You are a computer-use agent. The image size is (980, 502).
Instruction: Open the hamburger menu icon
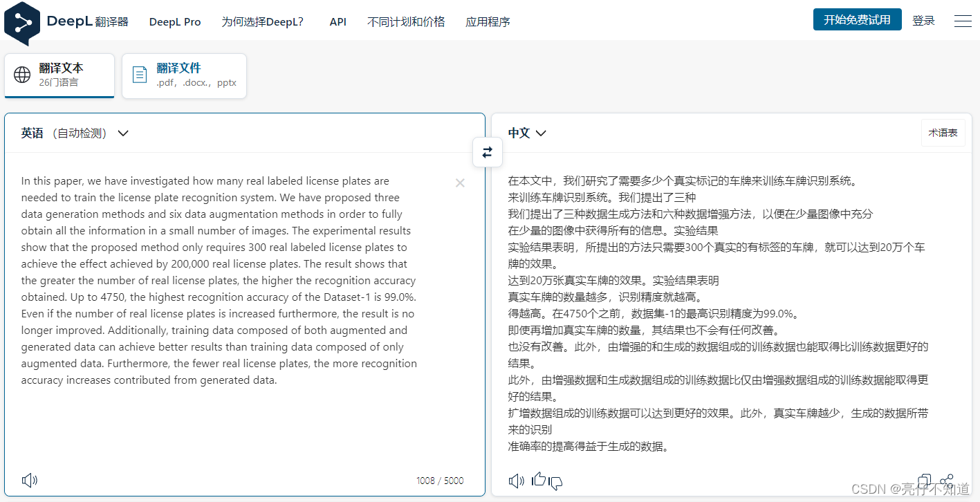963,21
